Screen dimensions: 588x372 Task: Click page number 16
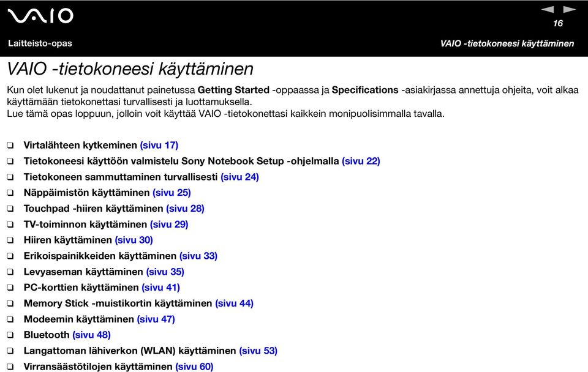pyautogui.click(x=558, y=23)
